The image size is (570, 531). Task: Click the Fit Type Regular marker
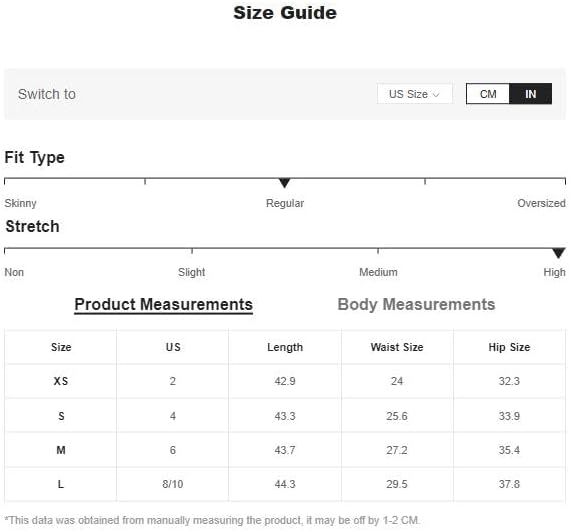(285, 183)
